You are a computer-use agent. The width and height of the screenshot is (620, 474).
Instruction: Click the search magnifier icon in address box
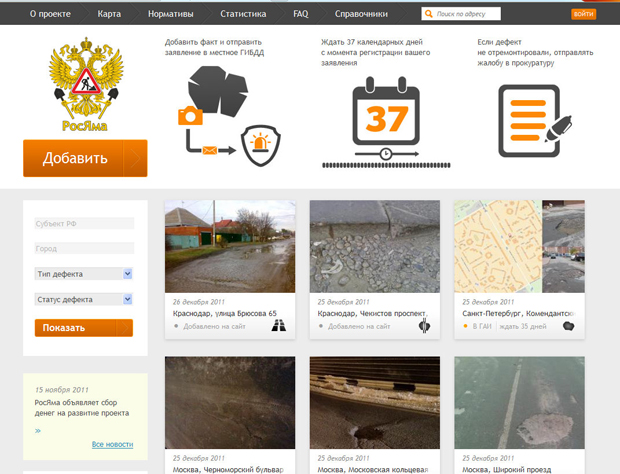tap(430, 15)
